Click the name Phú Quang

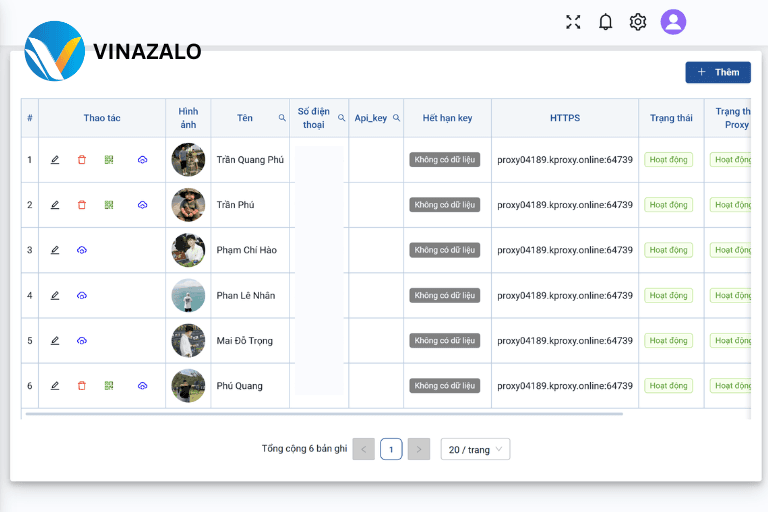click(x=240, y=386)
